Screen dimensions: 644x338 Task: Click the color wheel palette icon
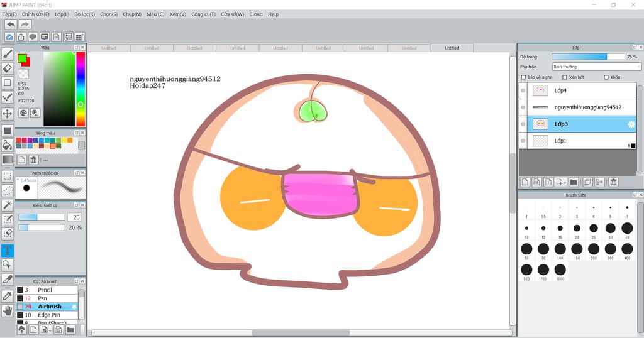[x=23, y=113]
